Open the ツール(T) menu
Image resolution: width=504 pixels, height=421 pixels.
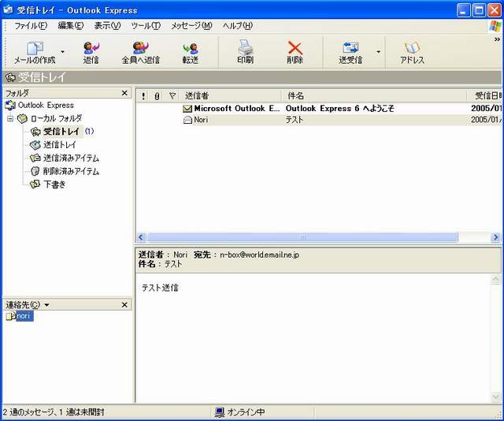(146, 25)
